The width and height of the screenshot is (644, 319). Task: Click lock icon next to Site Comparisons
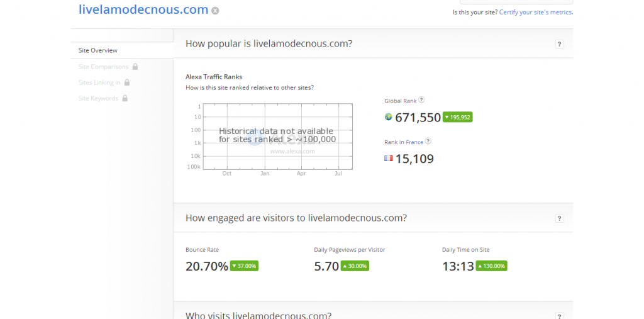click(135, 66)
